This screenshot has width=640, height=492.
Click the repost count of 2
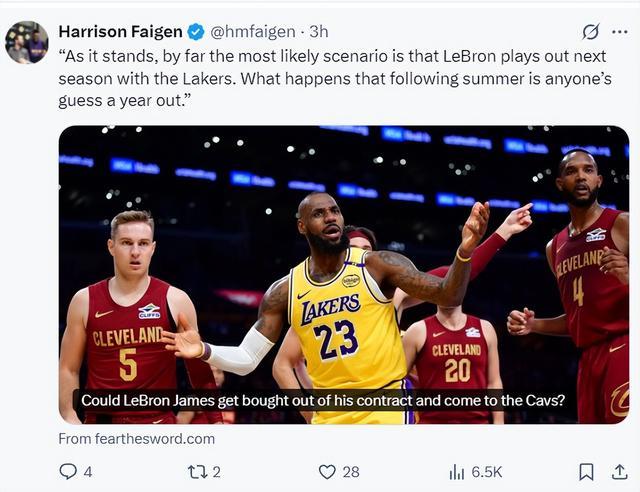click(216, 471)
